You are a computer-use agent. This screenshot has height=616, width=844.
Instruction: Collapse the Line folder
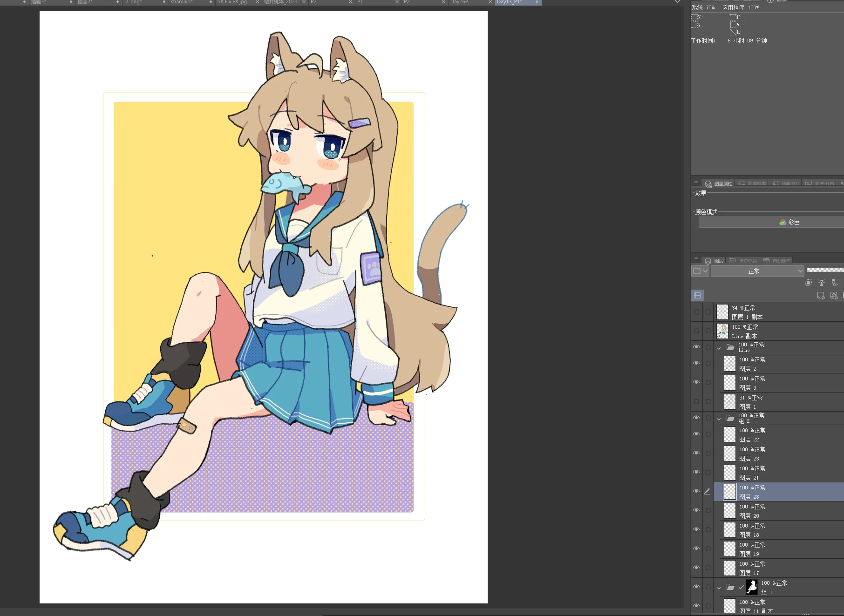[719, 348]
